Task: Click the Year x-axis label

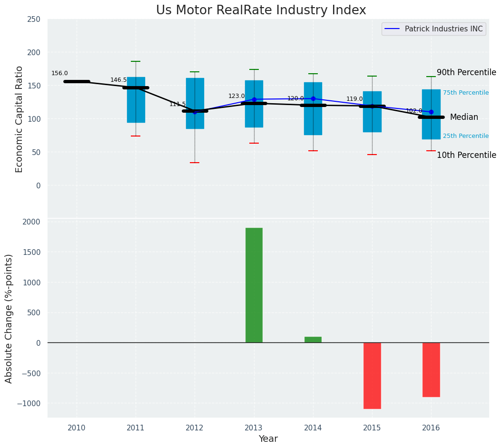Action: point(268,439)
